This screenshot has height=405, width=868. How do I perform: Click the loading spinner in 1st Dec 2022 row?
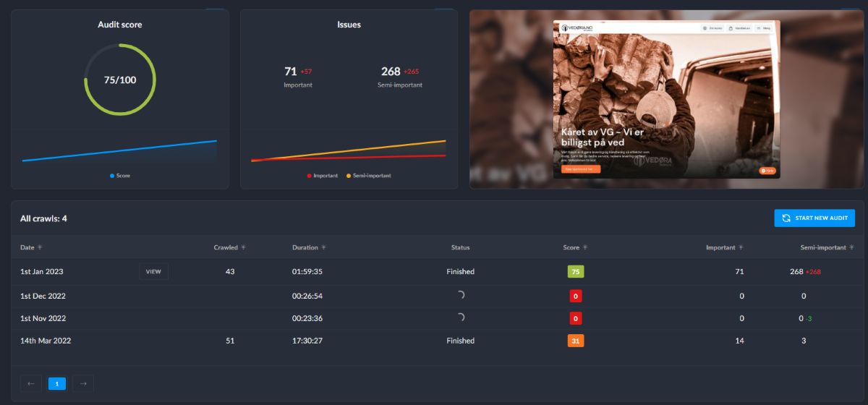pos(461,295)
